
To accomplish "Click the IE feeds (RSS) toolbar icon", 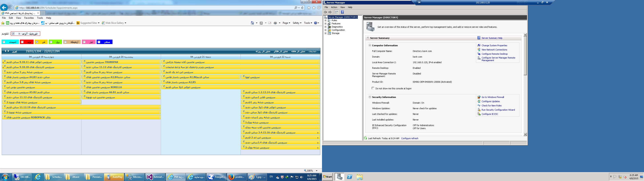I will click(261, 23).
